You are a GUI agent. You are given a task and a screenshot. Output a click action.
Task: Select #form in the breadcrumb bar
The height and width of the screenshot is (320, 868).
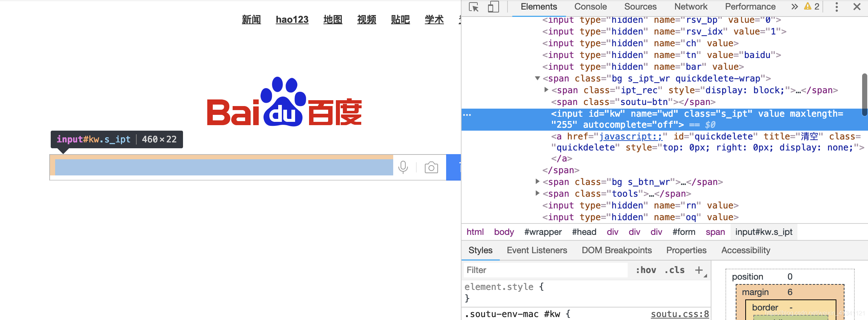point(684,232)
